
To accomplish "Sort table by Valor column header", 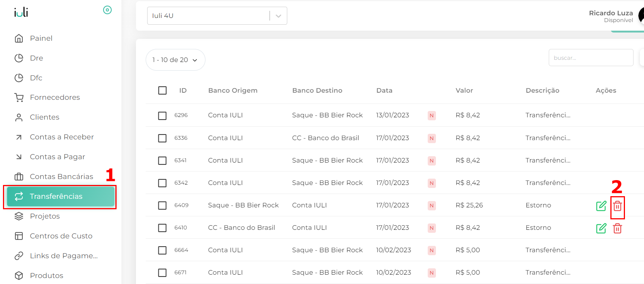I will coord(464,90).
